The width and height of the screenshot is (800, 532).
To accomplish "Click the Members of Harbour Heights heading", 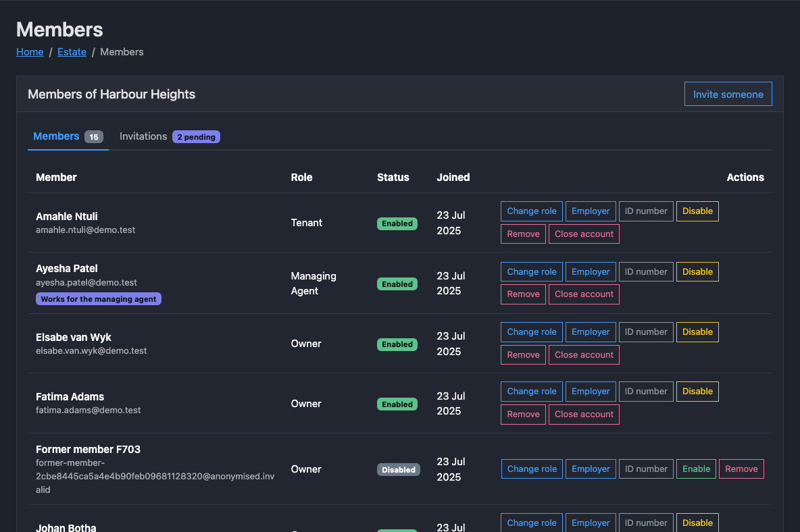I will [111, 95].
